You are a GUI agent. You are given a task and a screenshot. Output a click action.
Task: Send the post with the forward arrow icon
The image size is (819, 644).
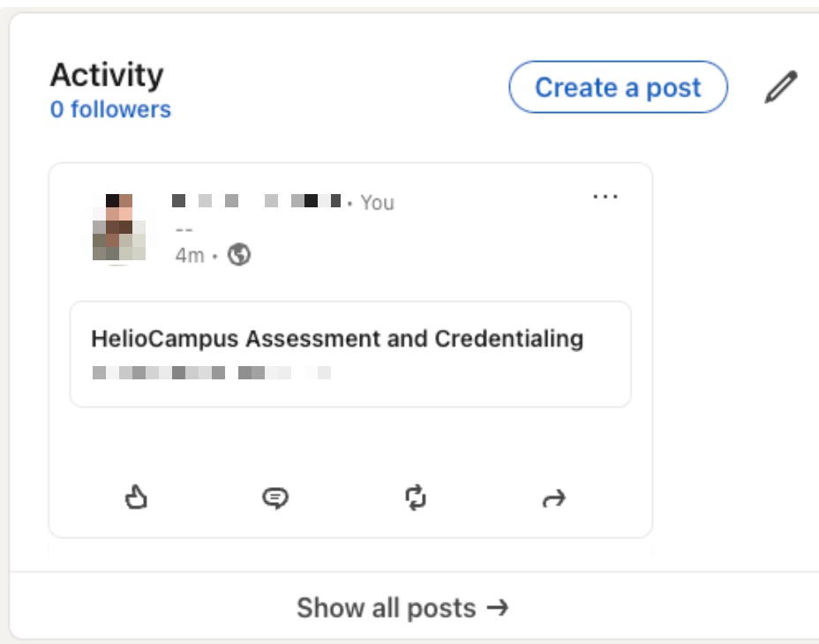[553, 500]
